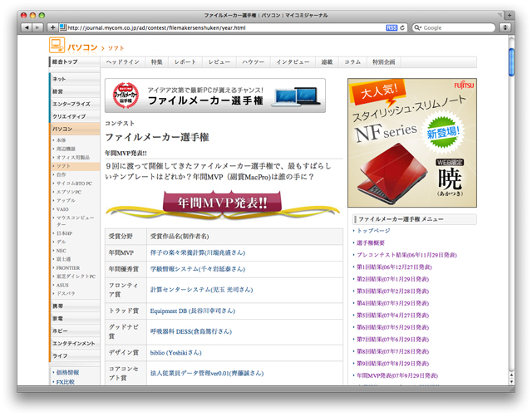Select ホビー category in sidebar

[x=75, y=331]
